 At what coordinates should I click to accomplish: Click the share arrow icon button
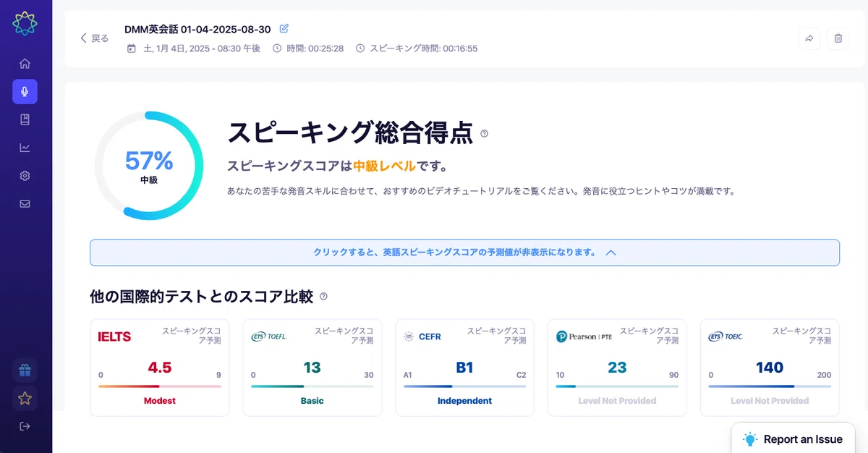pos(809,38)
